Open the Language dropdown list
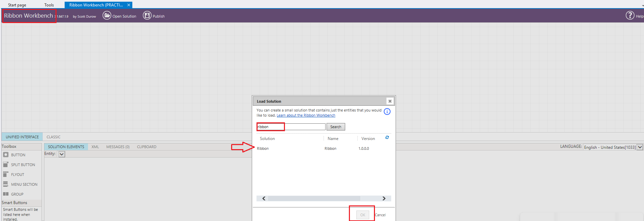 pos(640,147)
